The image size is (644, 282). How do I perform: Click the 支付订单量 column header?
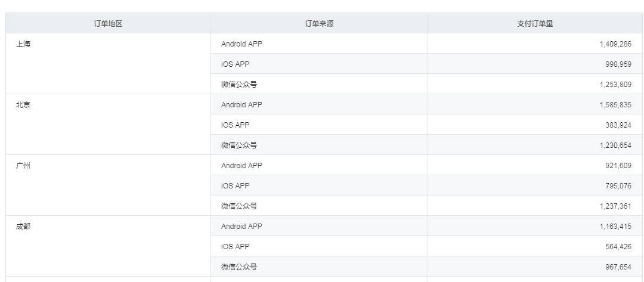(x=535, y=23)
